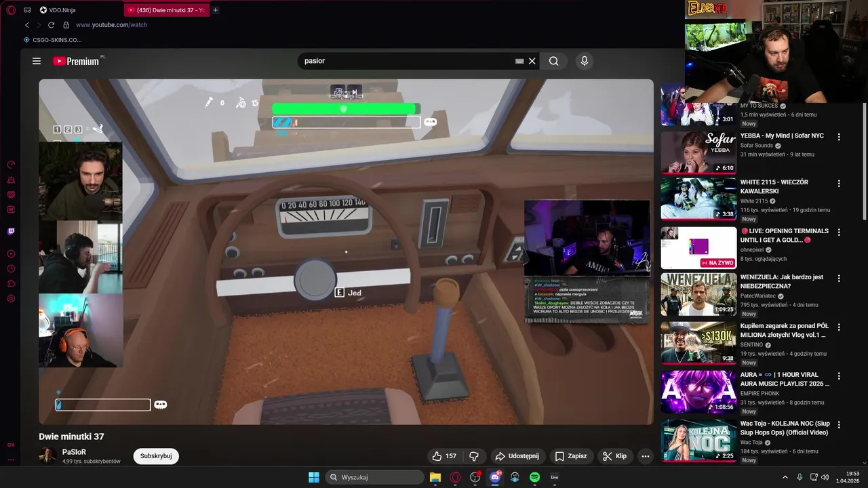The height and width of the screenshot is (488, 868).
Task: Open options for WENEZUELA video
Action: click(x=839, y=278)
